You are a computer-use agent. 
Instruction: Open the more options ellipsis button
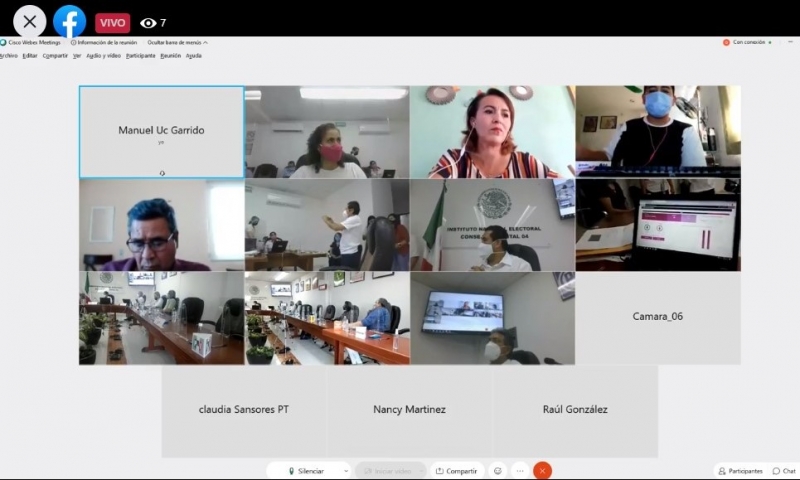point(520,470)
